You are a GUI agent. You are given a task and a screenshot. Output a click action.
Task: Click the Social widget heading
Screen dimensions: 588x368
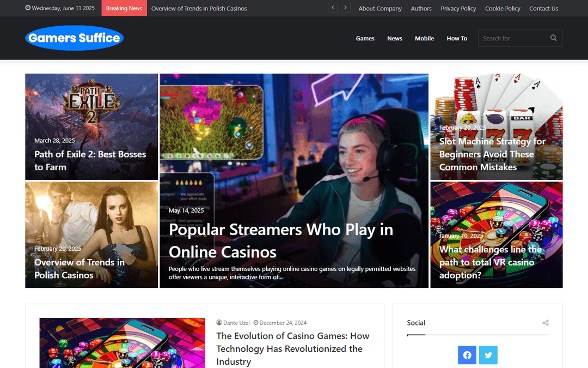pos(416,323)
